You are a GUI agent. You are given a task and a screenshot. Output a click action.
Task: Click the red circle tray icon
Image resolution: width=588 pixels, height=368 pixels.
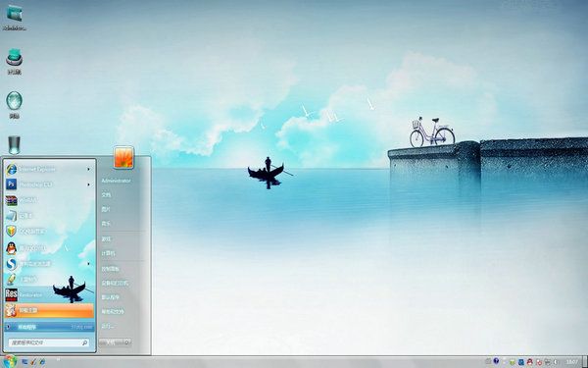[x=539, y=362]
